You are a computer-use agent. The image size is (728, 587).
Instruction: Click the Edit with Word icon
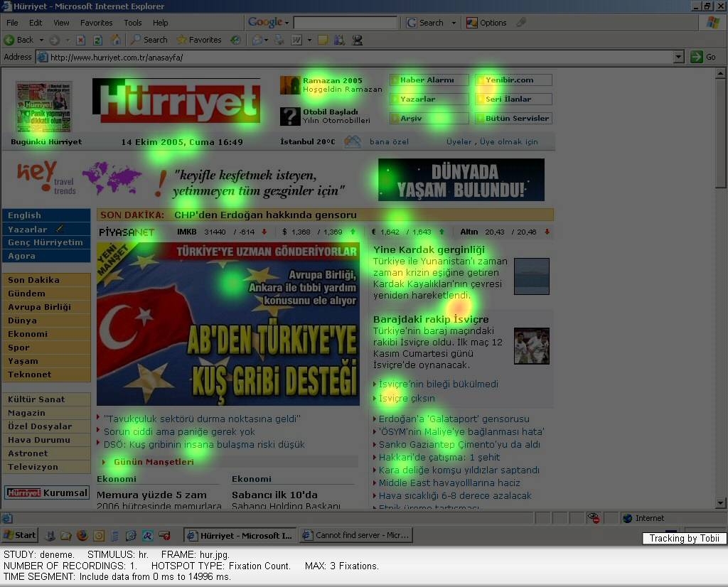click(296, 40)
